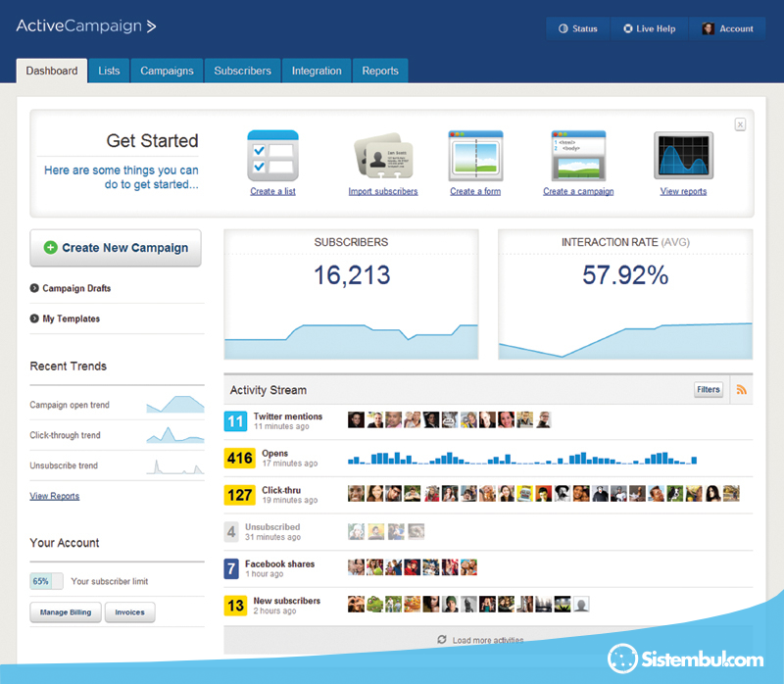Image resolution: width=784 pixels, height=684 pixels.
Task: Open the Lists tab
Action: click(x=109, y=71)
